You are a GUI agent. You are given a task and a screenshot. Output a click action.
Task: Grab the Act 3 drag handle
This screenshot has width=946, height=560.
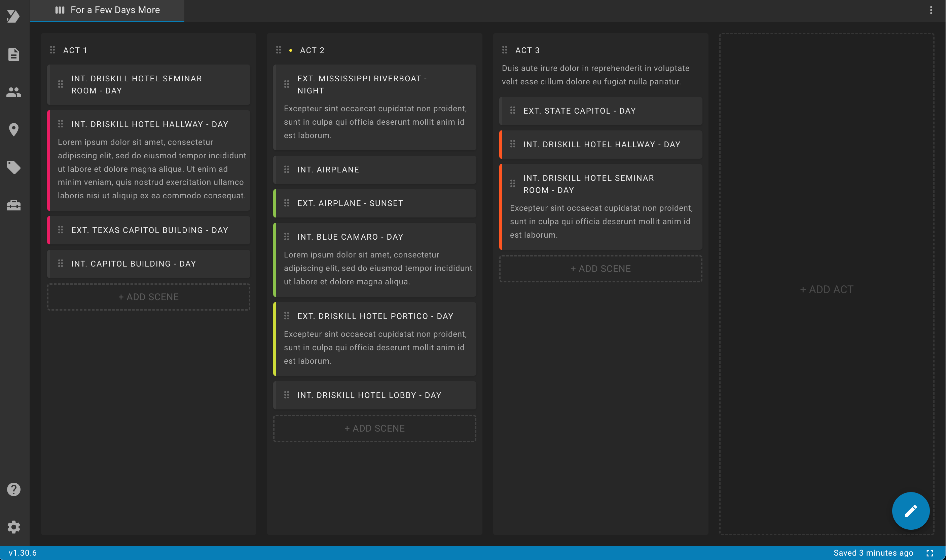coord(504,50)
